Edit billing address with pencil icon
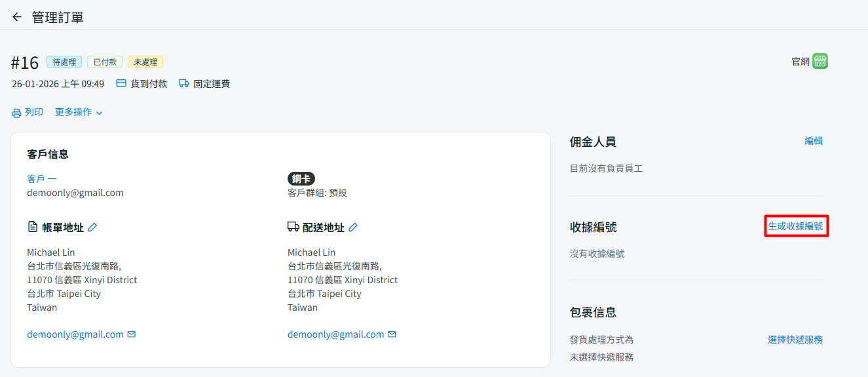 tap(92, 228)
